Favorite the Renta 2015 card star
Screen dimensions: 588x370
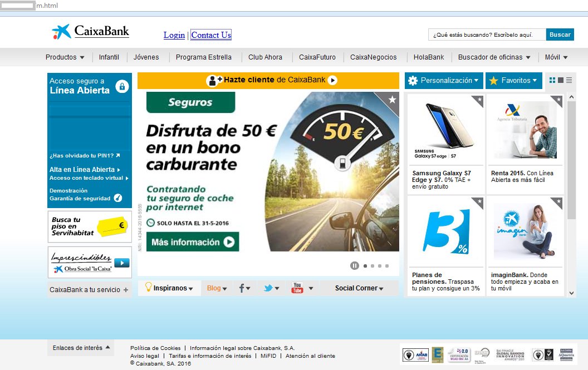pos(558,100)
